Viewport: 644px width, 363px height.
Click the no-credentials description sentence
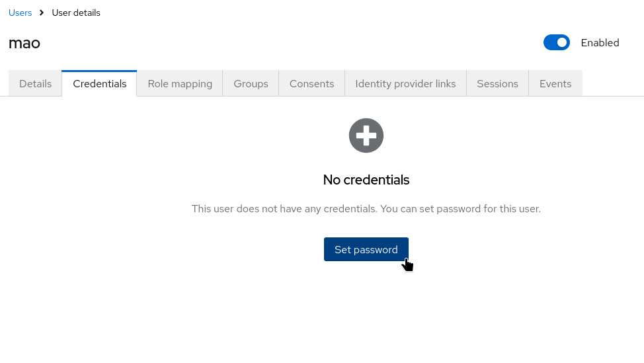(366, 209)
